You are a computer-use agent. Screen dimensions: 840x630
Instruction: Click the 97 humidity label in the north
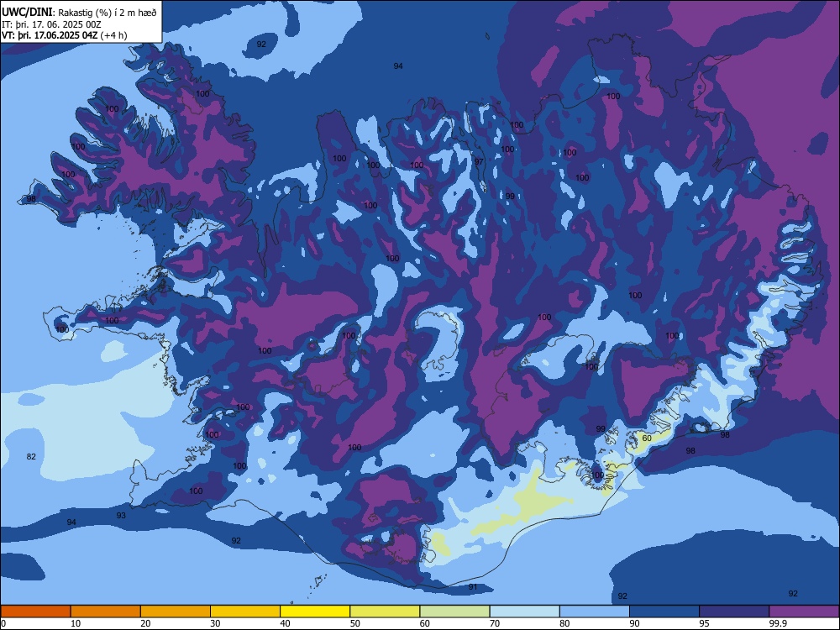[x=479, y=162]
